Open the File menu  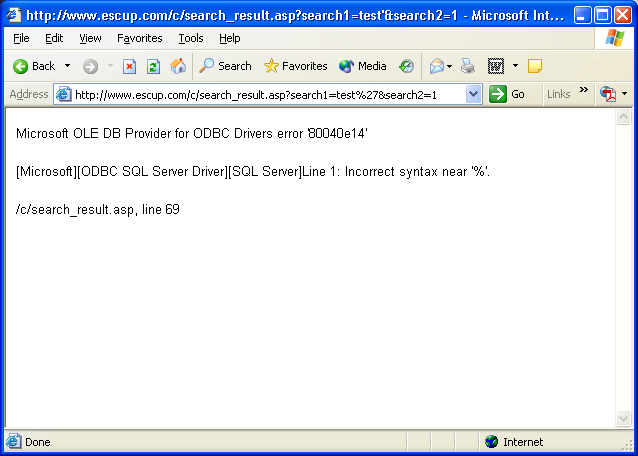[21, 38]
